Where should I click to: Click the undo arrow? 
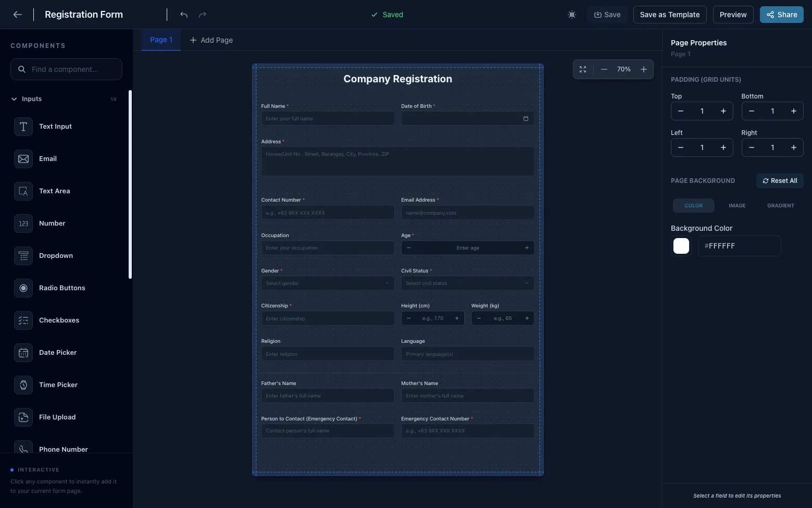[183, 15]
